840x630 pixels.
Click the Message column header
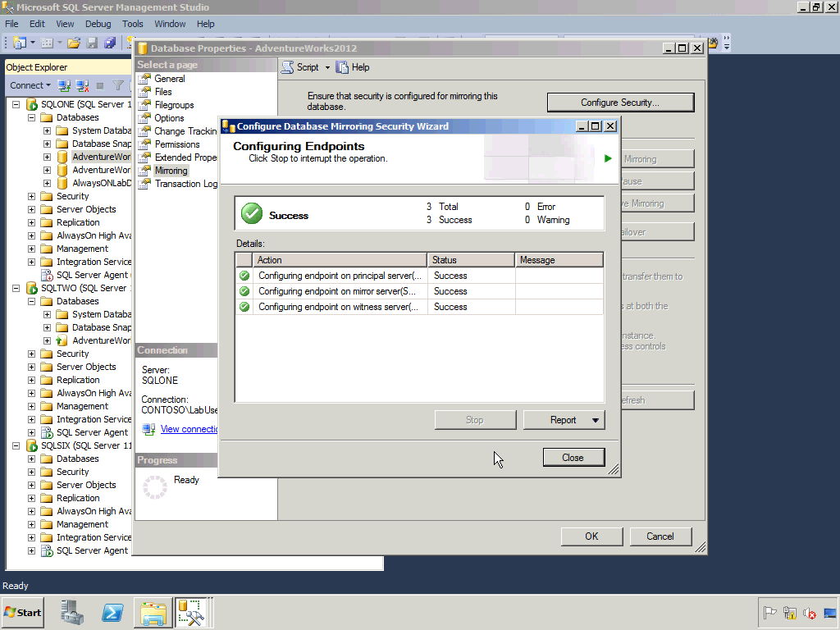coord(559,260)
